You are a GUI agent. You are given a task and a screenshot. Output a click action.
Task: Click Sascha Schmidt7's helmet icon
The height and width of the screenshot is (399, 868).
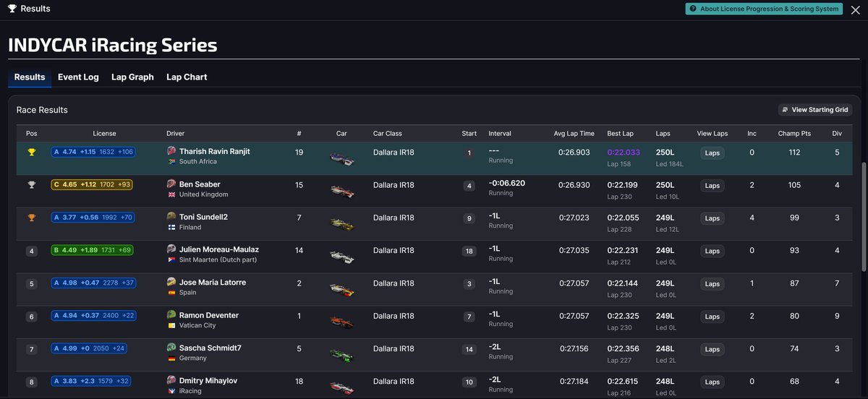click(171, 348)
